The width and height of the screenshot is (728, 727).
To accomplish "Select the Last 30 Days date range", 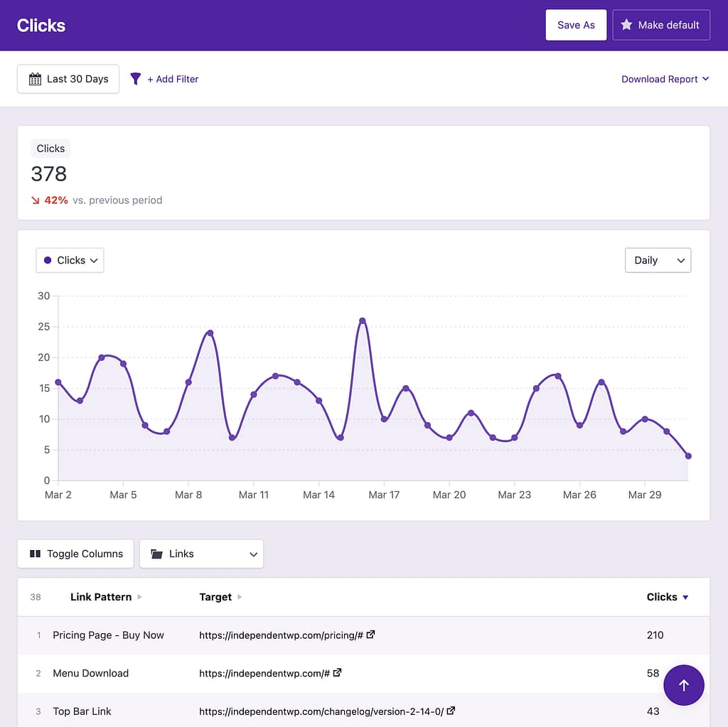I will pos(68,78).
